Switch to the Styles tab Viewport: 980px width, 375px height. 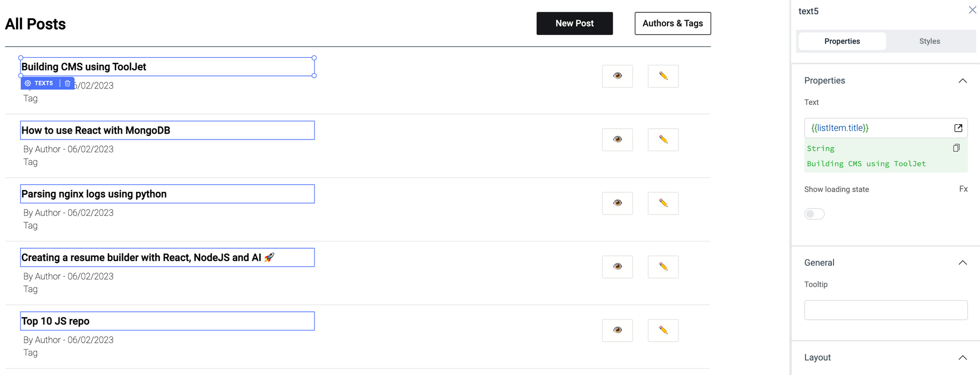coord(929,41)
